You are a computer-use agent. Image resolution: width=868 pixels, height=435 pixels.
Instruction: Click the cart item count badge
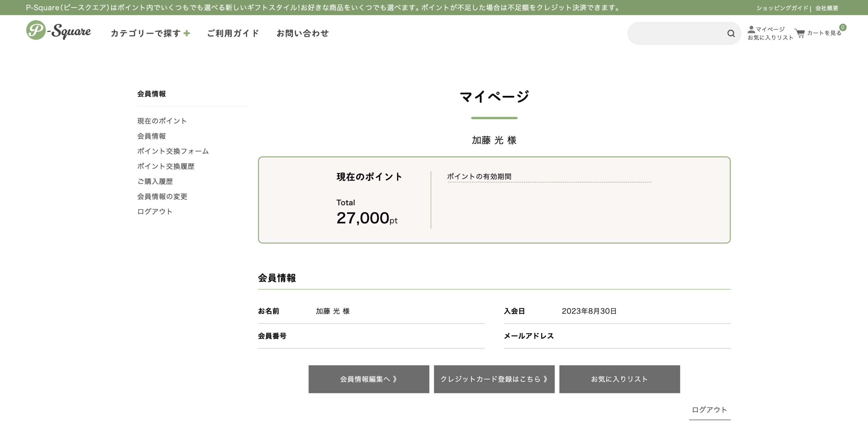(x=843, y=27)
